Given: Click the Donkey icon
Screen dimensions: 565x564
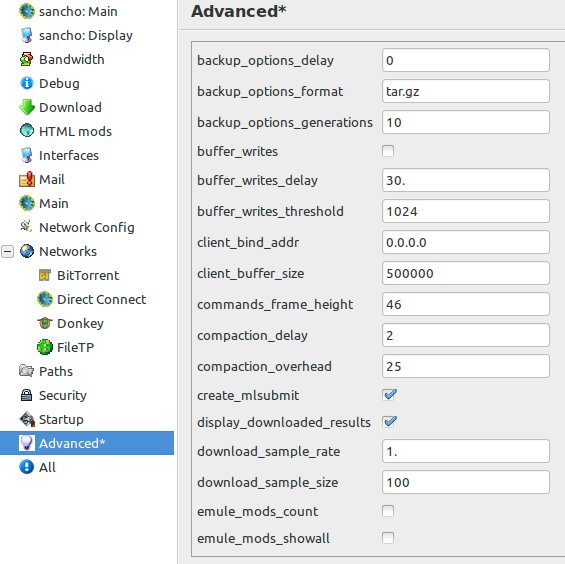Looking at the screenshot, I should click(x=45, y=323).
